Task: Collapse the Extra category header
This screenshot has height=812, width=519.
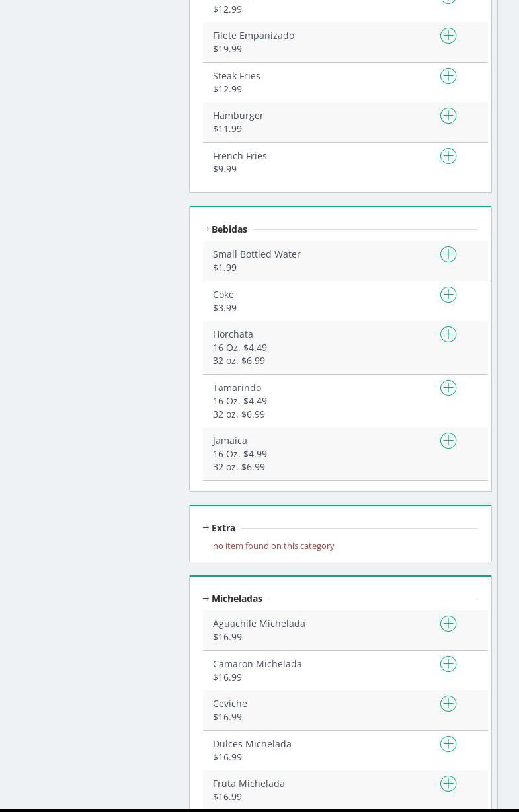Action: coord(222,528)
